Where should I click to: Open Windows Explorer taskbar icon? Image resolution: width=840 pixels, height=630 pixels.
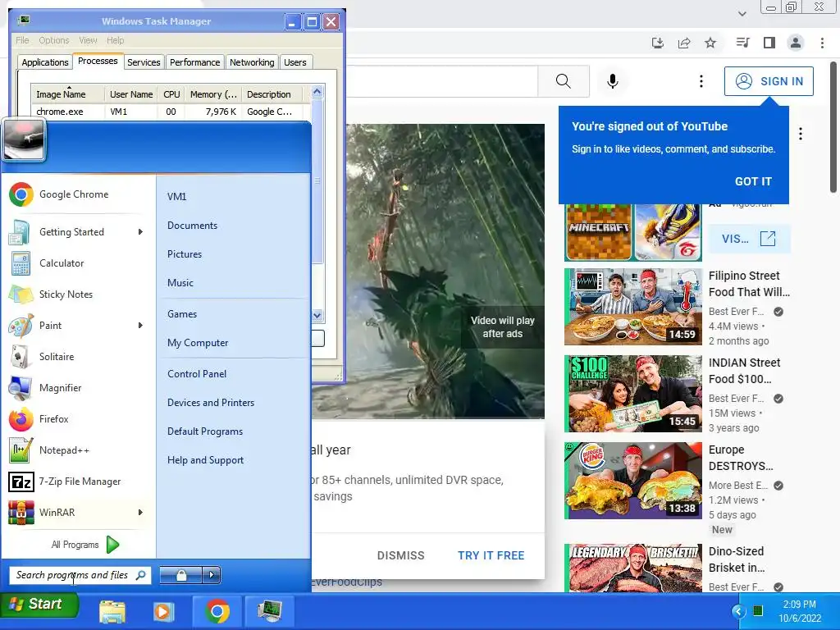(x=112, y=612)
